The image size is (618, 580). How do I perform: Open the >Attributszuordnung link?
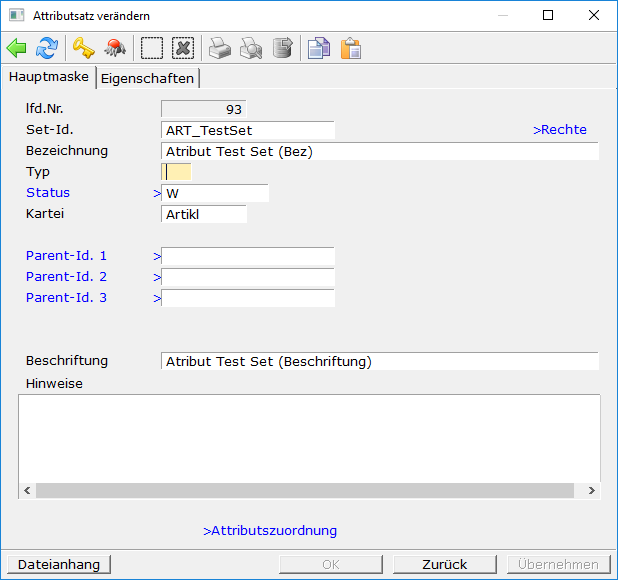pyautogui.click(x=270, y=531)
